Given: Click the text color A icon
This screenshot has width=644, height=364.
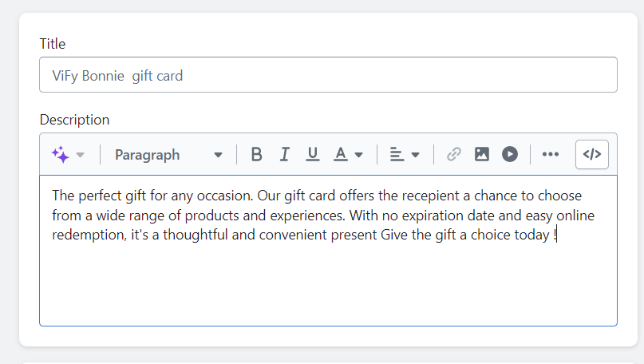Looking at the screenshot, I should 341,155.
